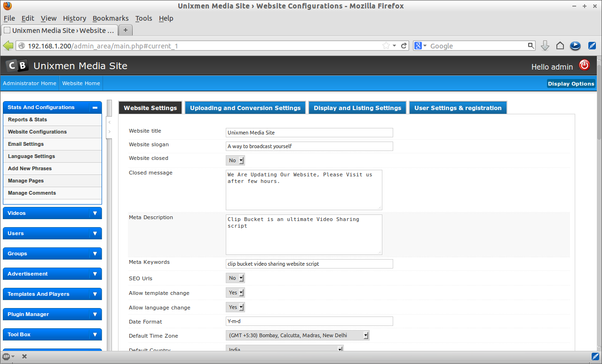
Task: Click the Meta Description text area
Action: [x=304, y=235]
